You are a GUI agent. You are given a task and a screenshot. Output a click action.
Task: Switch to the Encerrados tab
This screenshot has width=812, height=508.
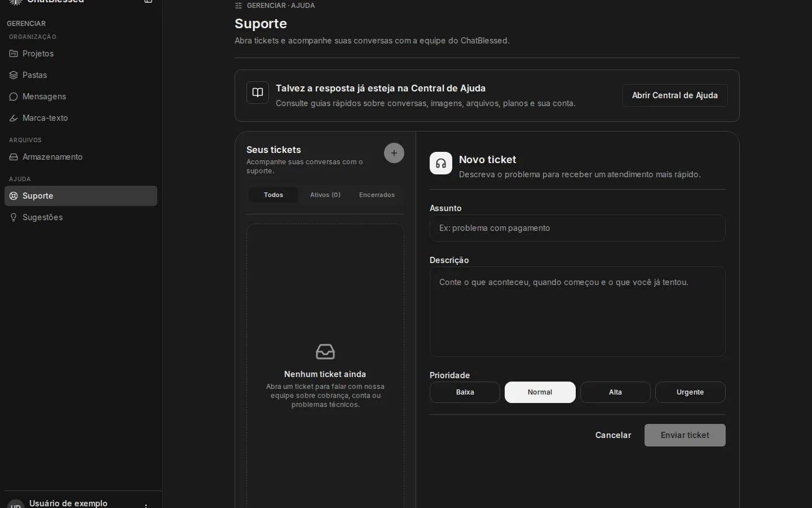(377, 195)
